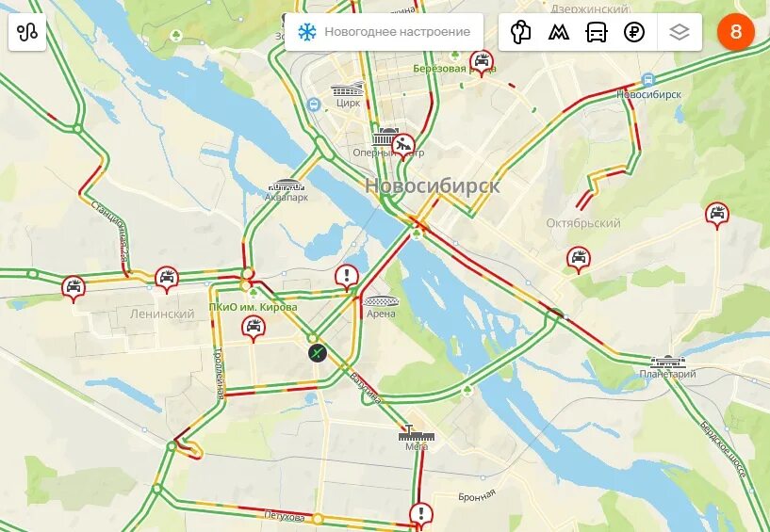770x532 pixels.
Task: Open the route builder icon button
Action: [x=27, y=32]
